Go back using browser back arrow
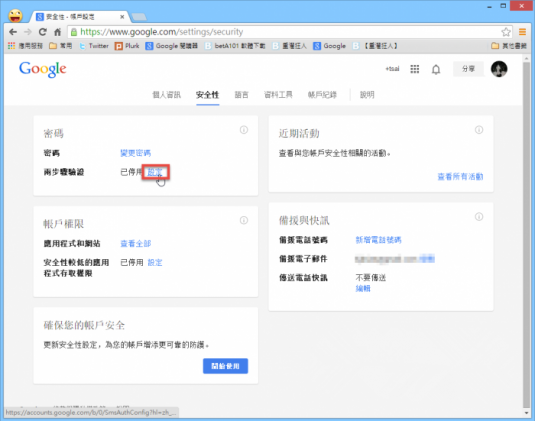Image resolution: width=535 pixels, height=421 pixels. pyautogui.click(x=13, y=32)
